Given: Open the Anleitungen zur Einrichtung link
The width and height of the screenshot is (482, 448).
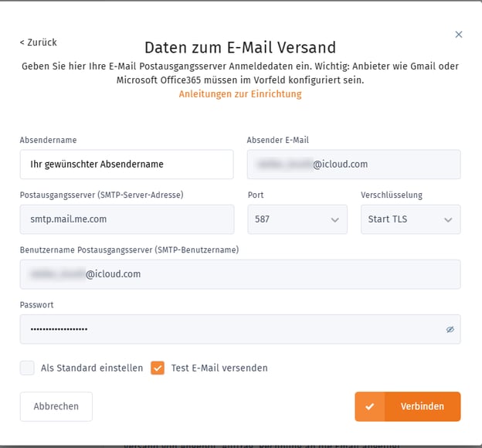Looking at the screenshot, I should [240, 94].
